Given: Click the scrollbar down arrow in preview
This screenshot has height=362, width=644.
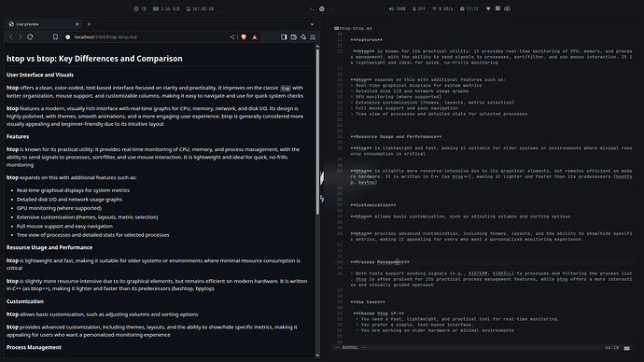Looking at the screenshot, I should (317, 355).
